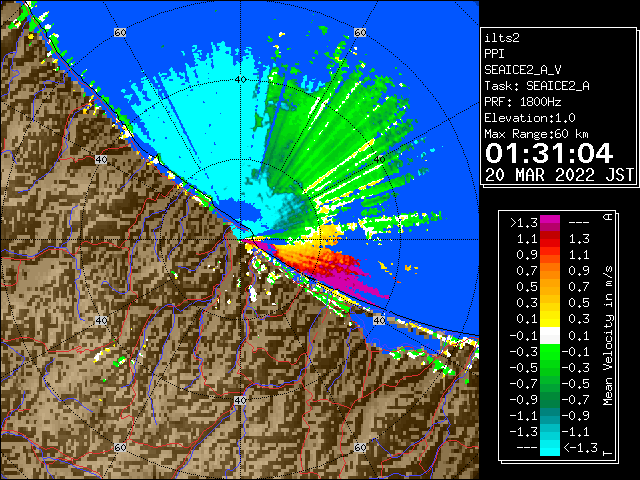This screenshot has width=640, height=480.
Task: Click right-column '0.1' legend value
Action: pyautogui.click(x=579, y=336)
